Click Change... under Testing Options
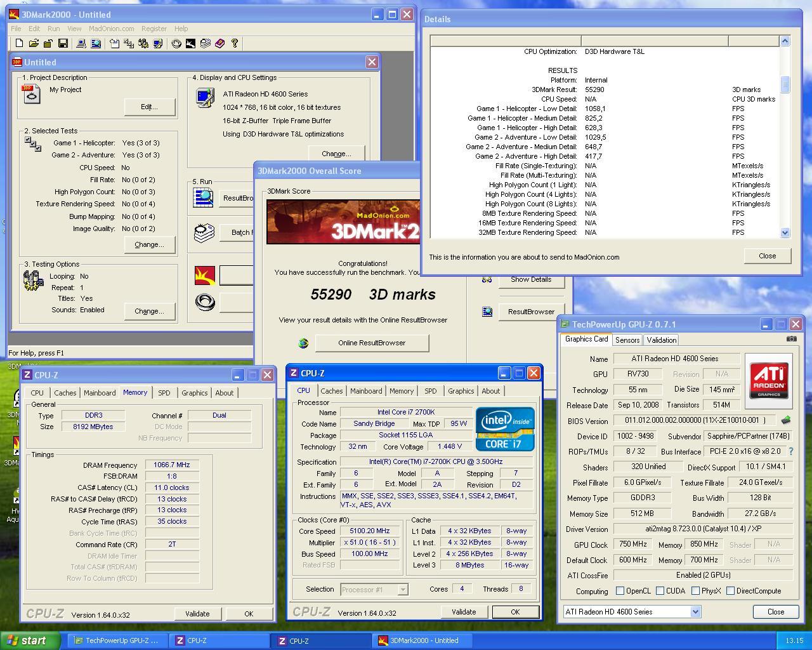The image size is (812, 650). pos(149,311)
